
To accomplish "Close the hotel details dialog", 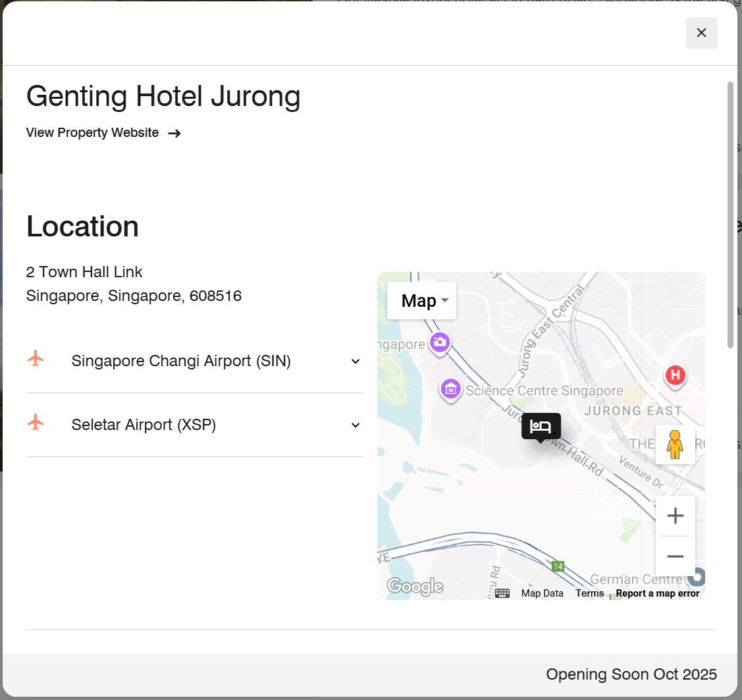I will coord(701,33).
